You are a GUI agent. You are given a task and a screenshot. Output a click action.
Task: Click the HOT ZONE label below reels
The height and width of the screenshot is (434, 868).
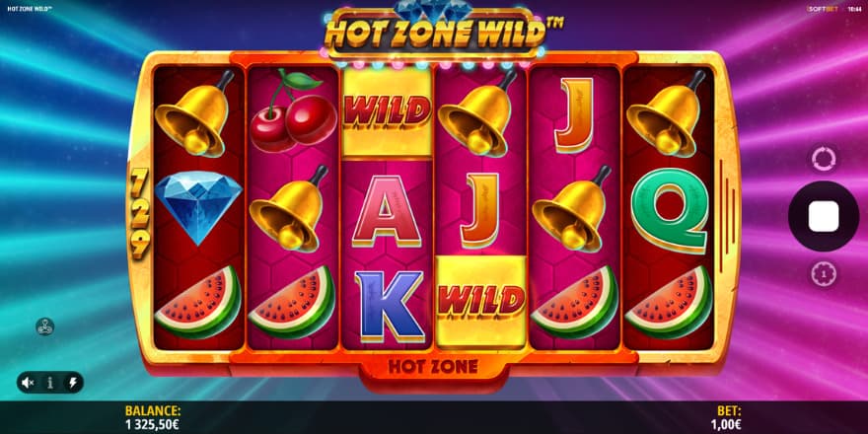pos(433,367)
